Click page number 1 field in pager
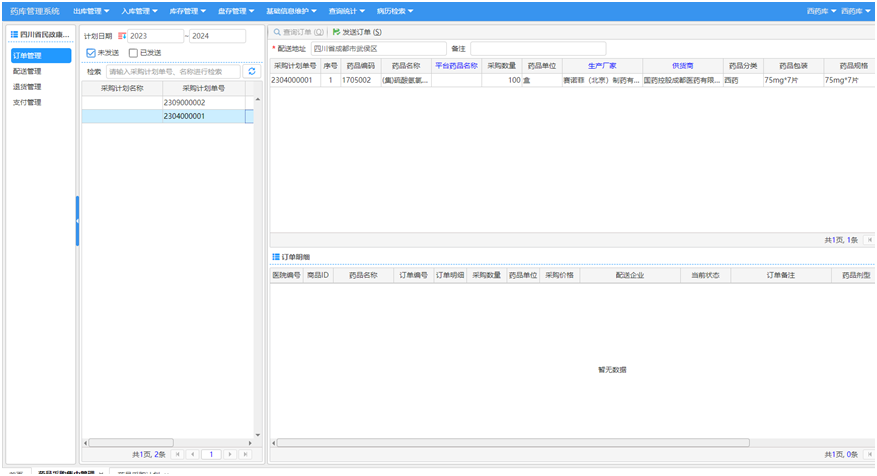 [x=211, y=455]
